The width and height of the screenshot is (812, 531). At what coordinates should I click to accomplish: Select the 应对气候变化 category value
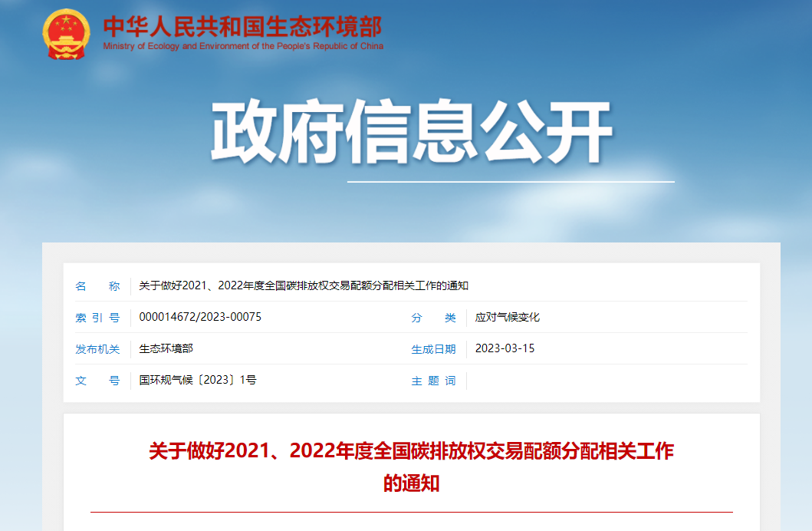click(508, 317)
